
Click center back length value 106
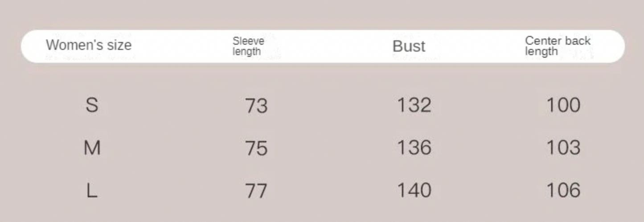point(563,190)
